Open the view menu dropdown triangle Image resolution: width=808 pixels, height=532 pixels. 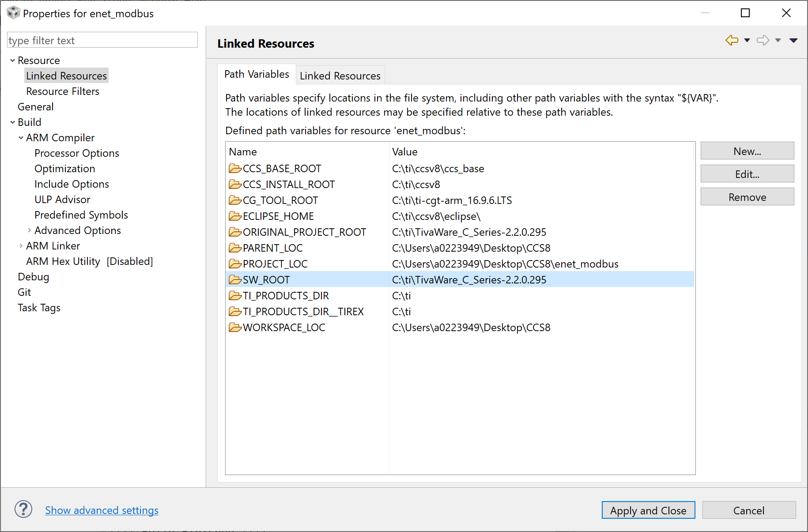coord(793,40)
